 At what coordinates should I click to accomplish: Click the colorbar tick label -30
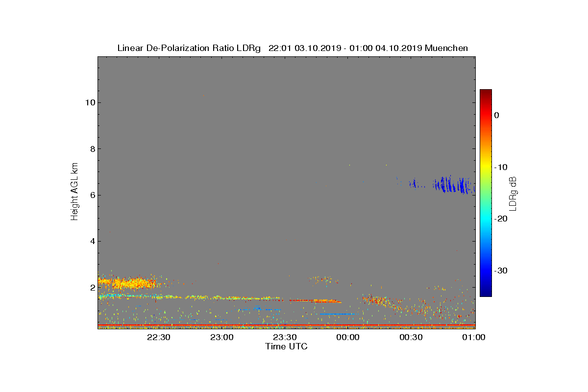click(501, 271)
